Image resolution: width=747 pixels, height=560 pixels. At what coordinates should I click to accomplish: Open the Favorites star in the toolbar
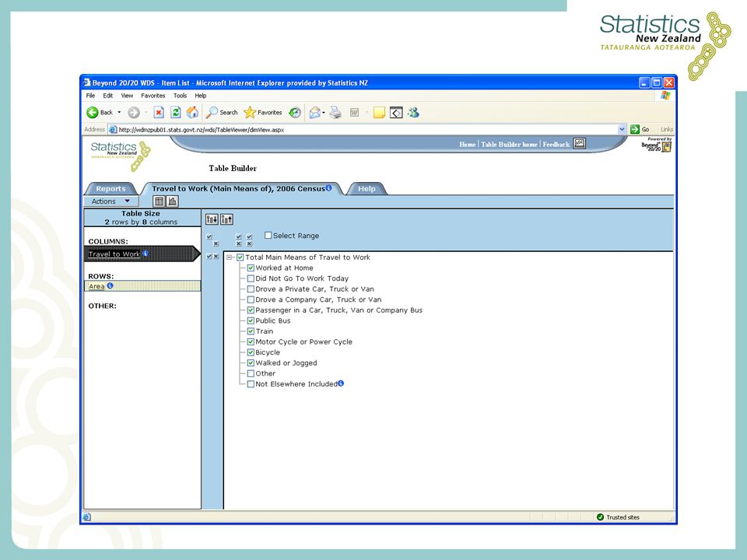[250, 112]
